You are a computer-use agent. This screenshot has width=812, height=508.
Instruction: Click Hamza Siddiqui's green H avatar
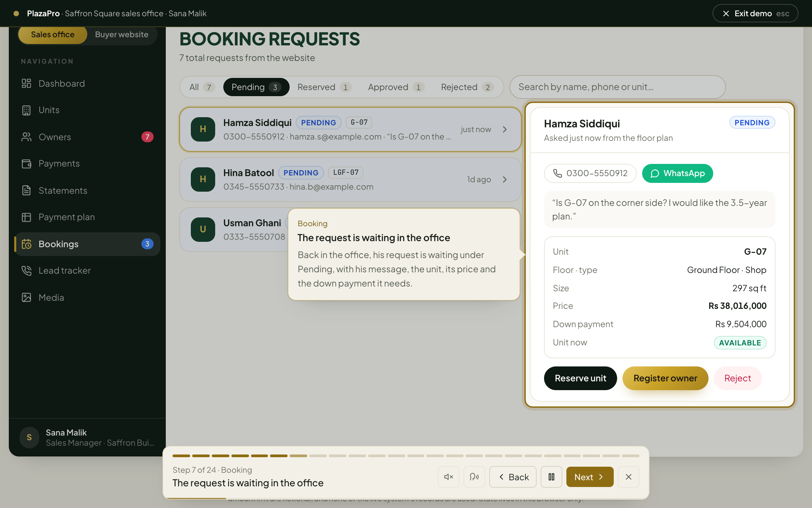pos(203,129)
